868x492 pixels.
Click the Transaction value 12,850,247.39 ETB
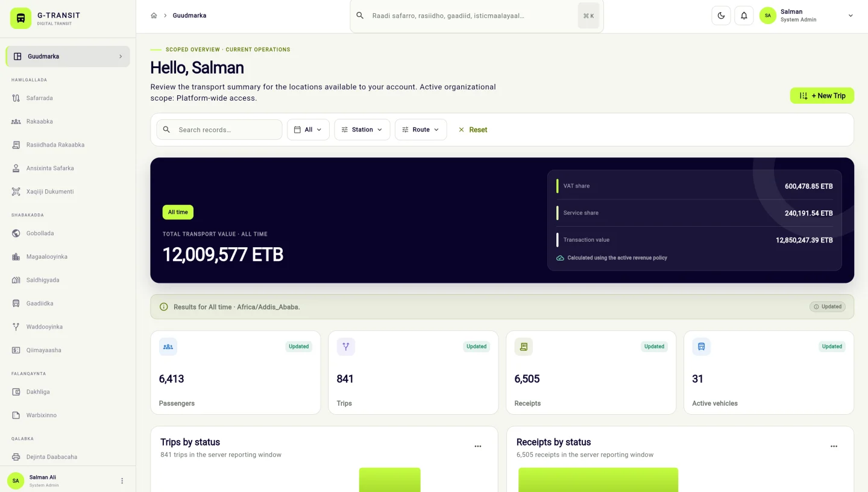click(804, 240)
